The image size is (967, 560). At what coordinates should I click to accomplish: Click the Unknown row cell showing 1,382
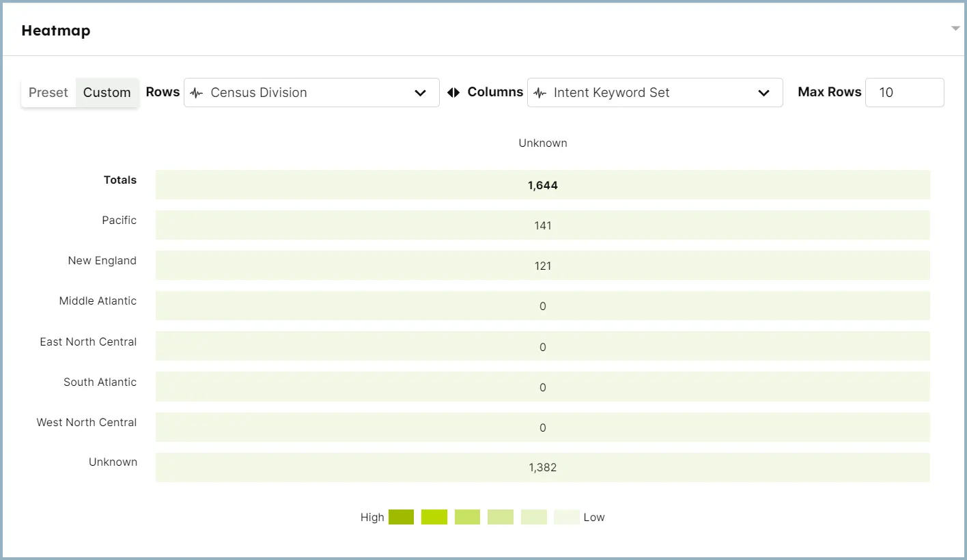point(542,467)
